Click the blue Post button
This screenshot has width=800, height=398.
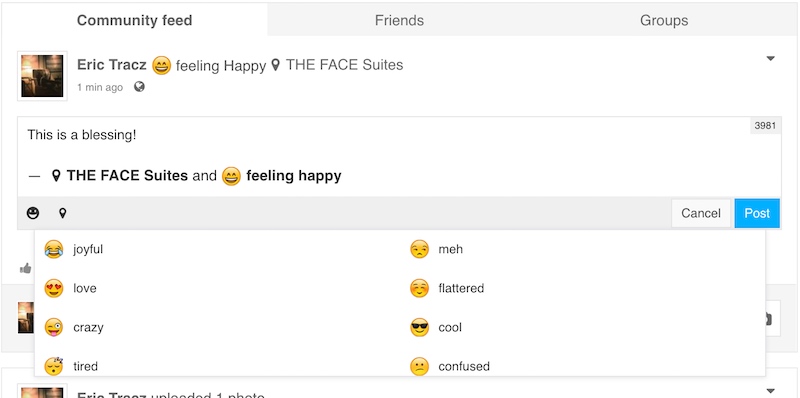coord(757,213)
